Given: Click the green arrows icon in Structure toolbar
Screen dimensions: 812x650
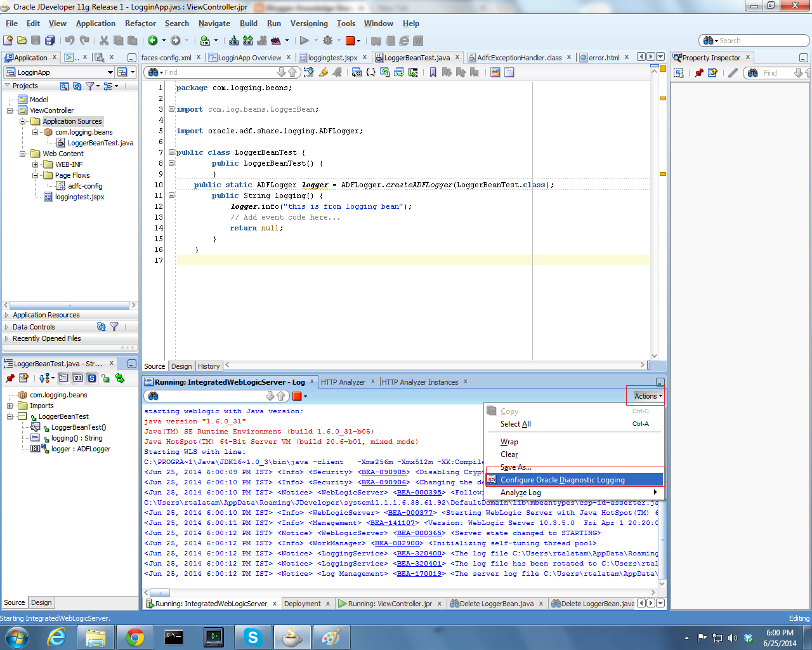Looking at the screenshot, I should (x=119, y=378).
